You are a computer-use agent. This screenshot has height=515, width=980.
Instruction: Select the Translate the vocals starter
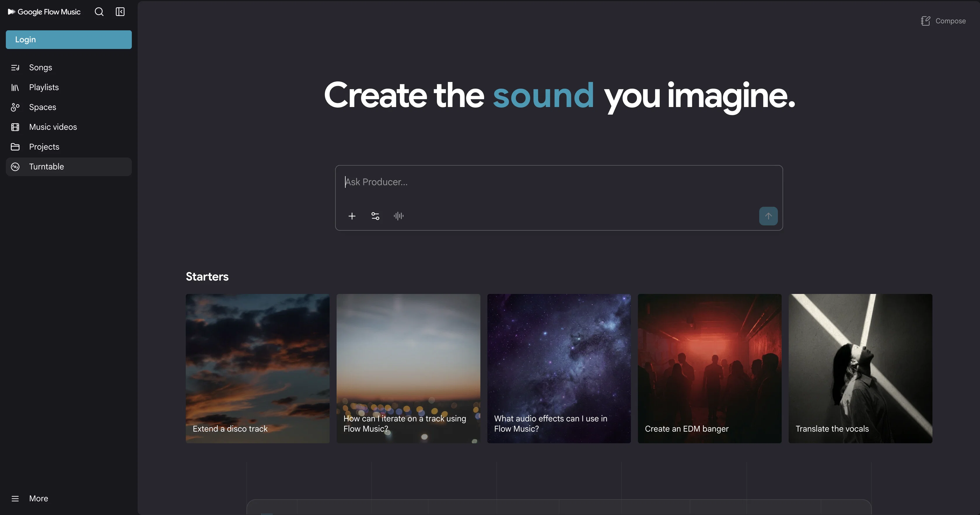pos(860,369)
